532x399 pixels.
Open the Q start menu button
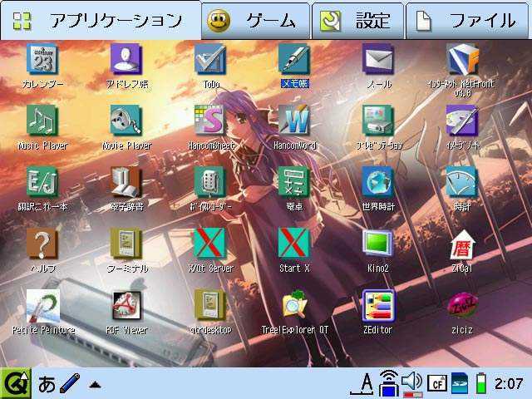click(16, 384)
